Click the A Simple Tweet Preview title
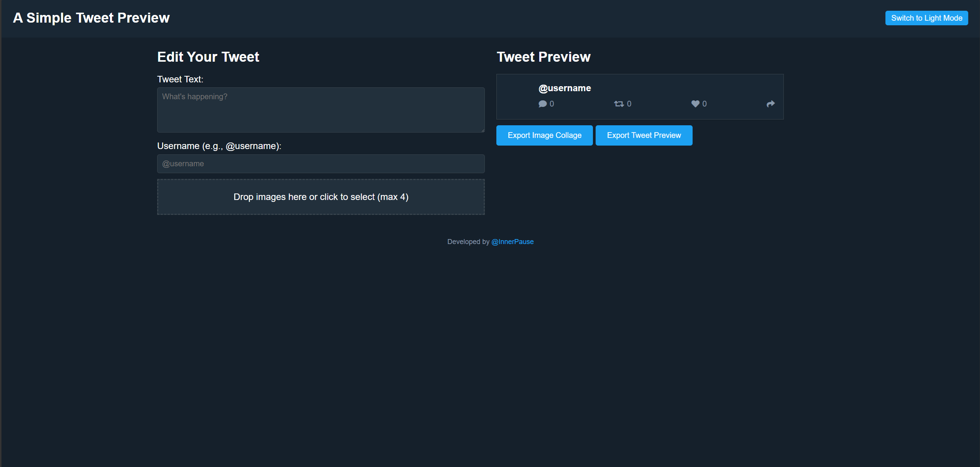 point(91,17)
